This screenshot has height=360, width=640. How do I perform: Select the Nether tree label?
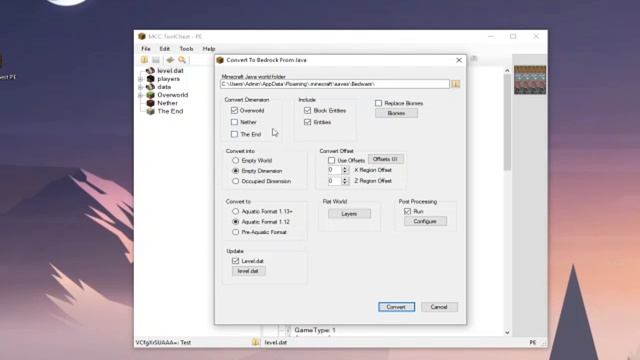tap(167, 103)
